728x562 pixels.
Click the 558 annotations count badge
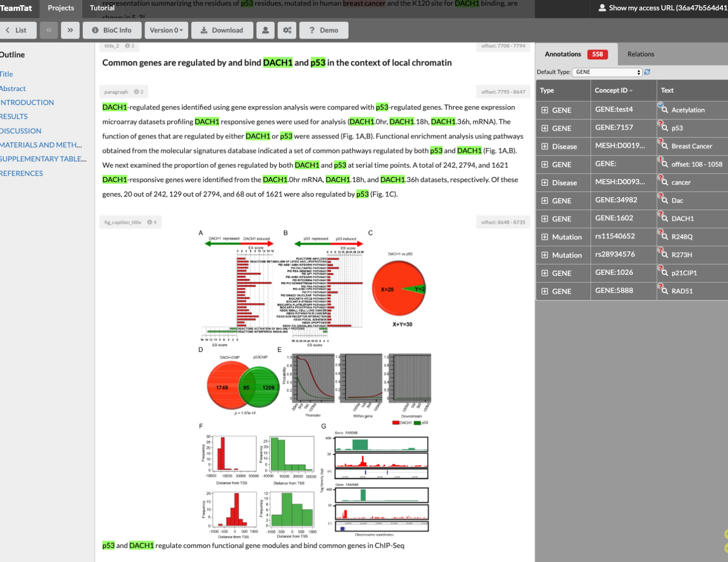[597, 54]
